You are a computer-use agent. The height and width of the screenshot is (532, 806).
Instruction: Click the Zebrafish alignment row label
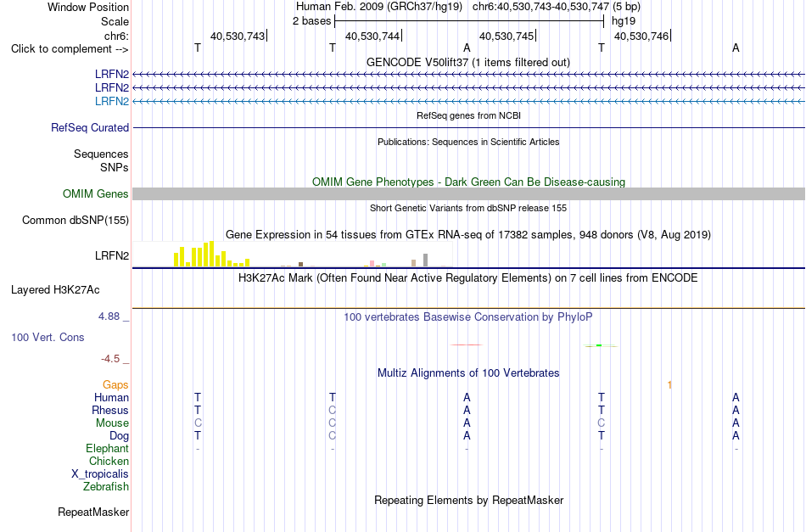click(x=106, y=486)
